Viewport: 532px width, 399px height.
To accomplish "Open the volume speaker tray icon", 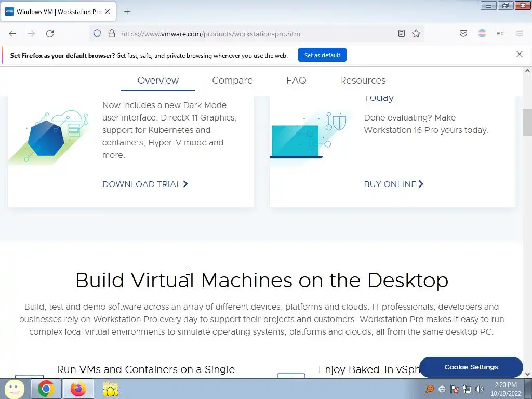I will 479,389.
